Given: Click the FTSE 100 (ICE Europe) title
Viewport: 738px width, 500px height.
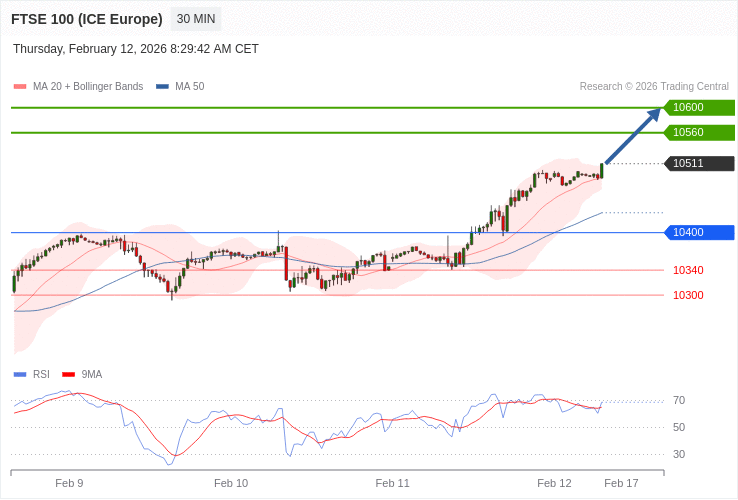Looking at the screenshot, I should (87, 19).
